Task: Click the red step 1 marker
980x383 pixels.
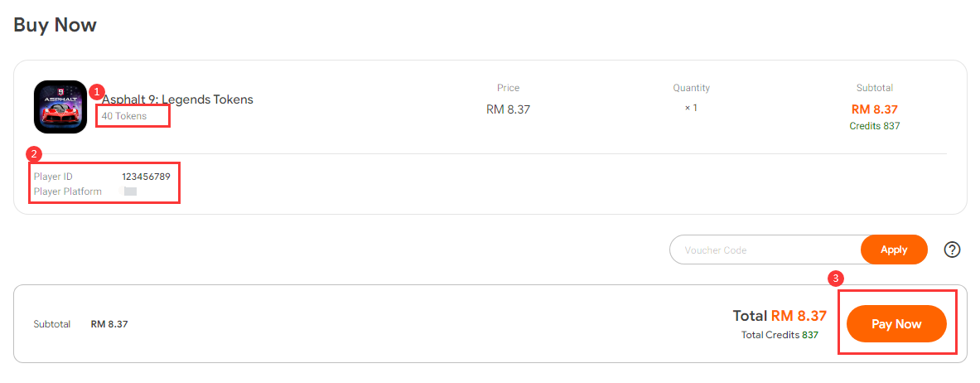Action: click(x=95, y=91)
